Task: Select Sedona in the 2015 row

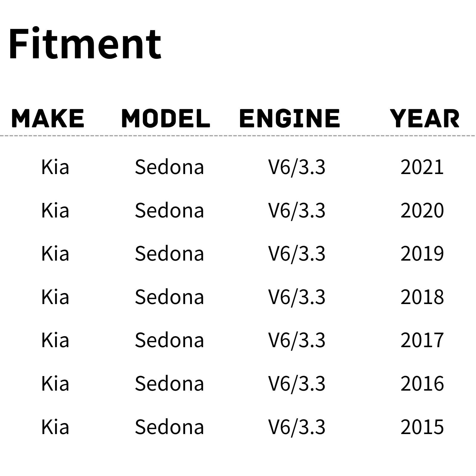Action: (169, 427)
